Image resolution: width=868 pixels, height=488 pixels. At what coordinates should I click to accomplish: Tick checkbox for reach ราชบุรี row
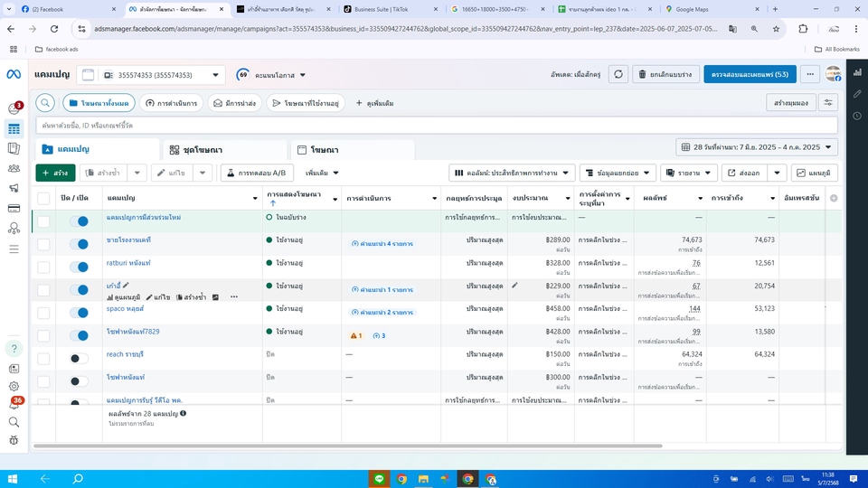[43, 359]
